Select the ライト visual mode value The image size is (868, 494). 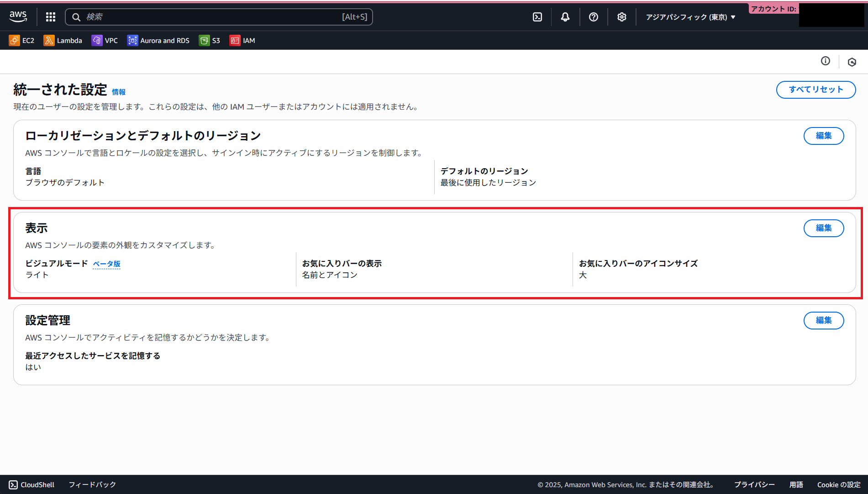click(37, 275)
